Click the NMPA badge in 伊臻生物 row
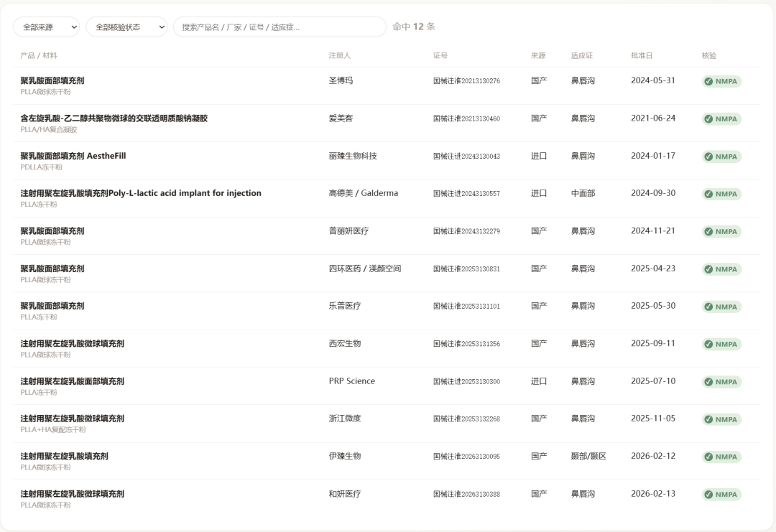The height and width of the screenshot is (532, 776). (x=721, y=457)
